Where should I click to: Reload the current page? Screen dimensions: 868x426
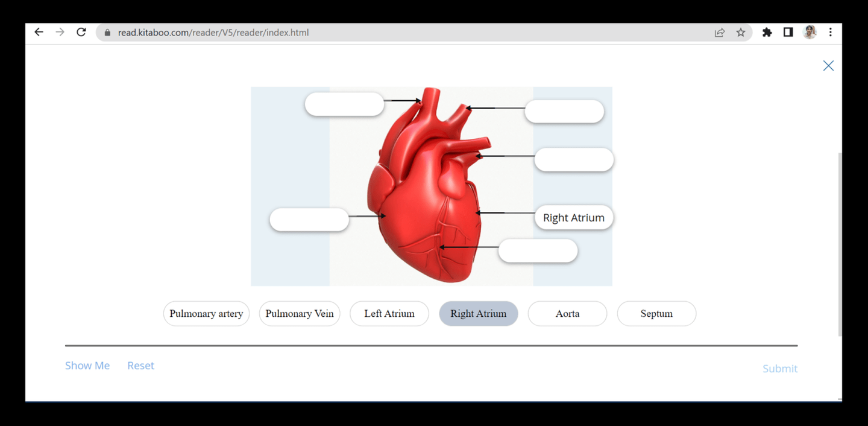tap(81, 33)
